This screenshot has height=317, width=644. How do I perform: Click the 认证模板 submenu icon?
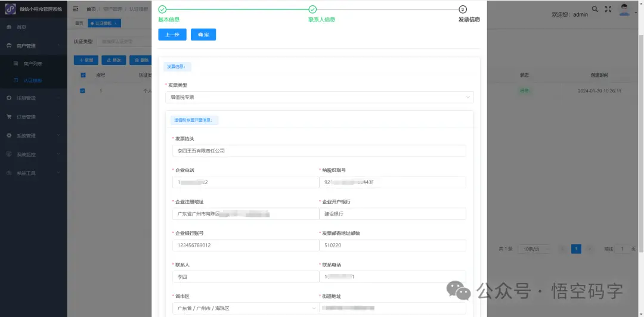(16, 80)
